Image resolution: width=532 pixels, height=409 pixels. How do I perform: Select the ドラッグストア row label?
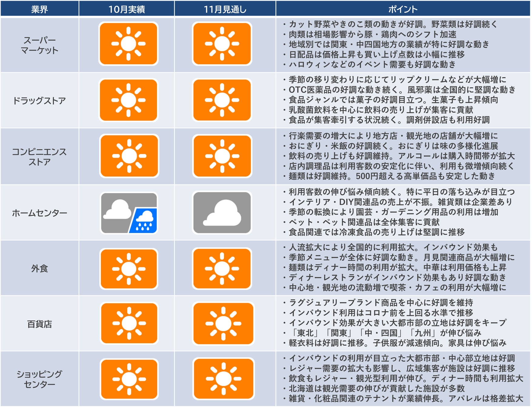[39, 101]
